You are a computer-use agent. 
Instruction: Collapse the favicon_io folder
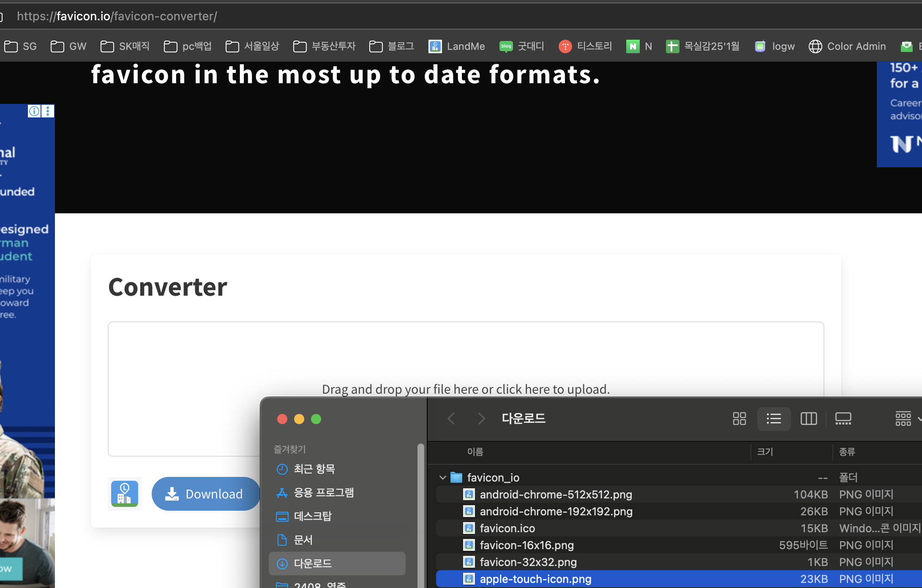point(442,478)
